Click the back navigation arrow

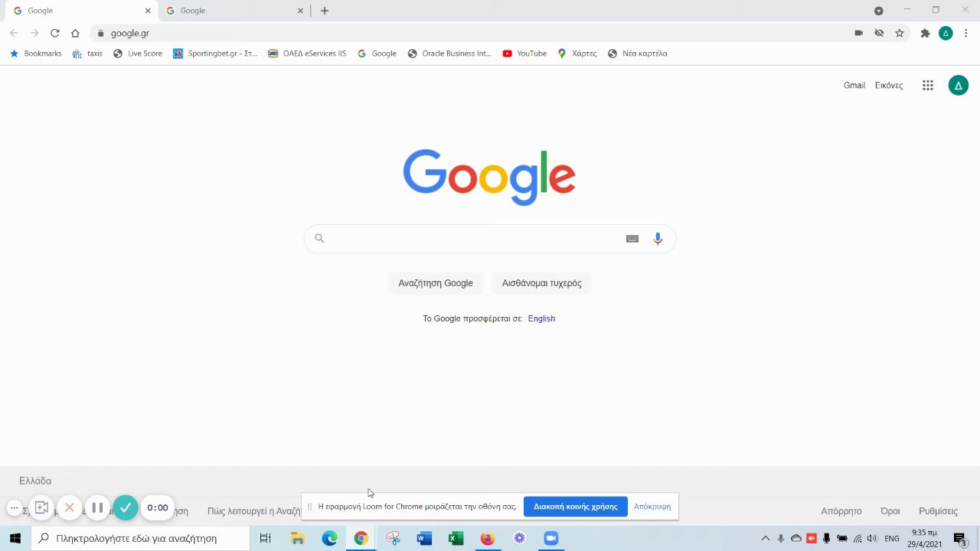[x=14, y=33]
